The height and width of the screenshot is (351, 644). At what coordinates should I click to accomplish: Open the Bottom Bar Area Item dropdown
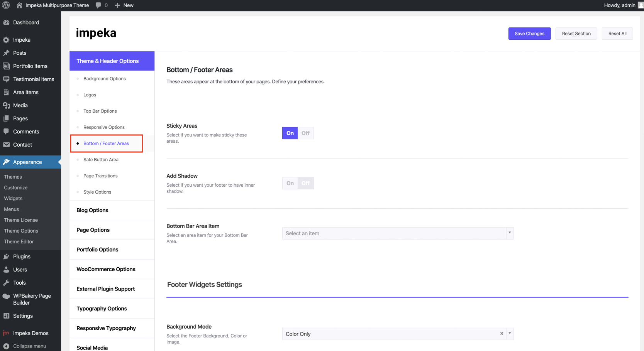397,233
